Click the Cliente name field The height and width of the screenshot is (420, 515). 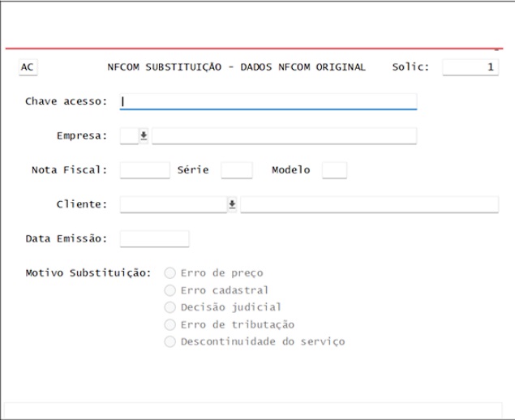pyautogui.click(x=370, y=204)
